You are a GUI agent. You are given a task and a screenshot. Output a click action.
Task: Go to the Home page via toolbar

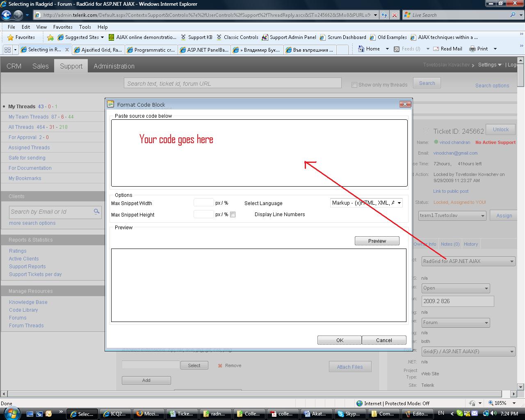click(369, 49)
